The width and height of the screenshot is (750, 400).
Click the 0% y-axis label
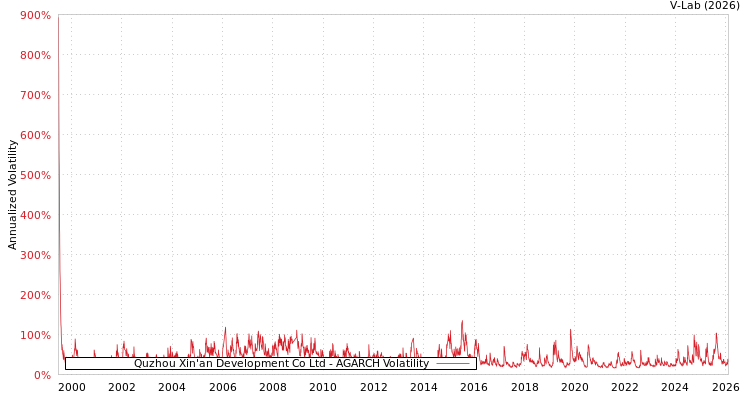[42, 375]
